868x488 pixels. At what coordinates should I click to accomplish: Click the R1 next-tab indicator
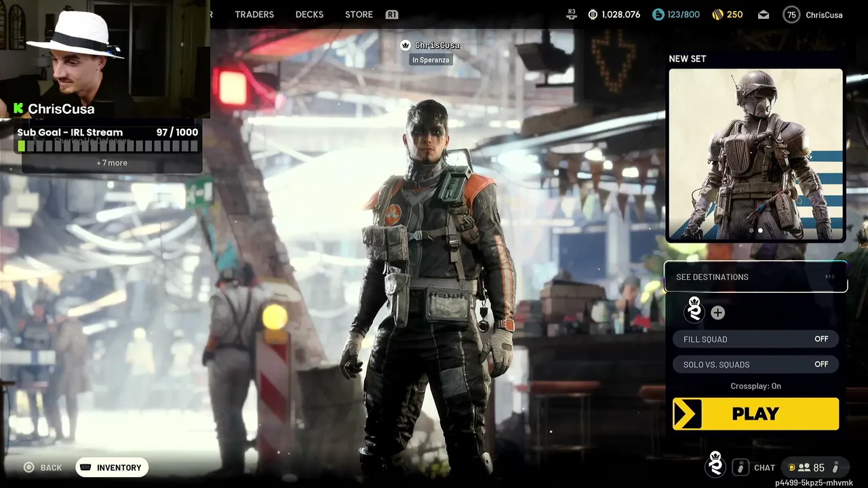(x=391, y=14)
